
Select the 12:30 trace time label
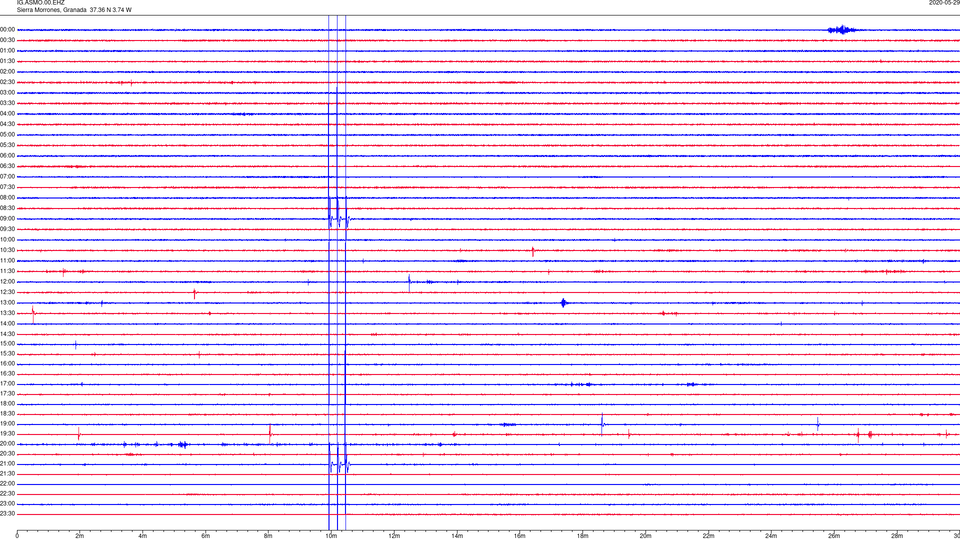(x=8, y=291)
